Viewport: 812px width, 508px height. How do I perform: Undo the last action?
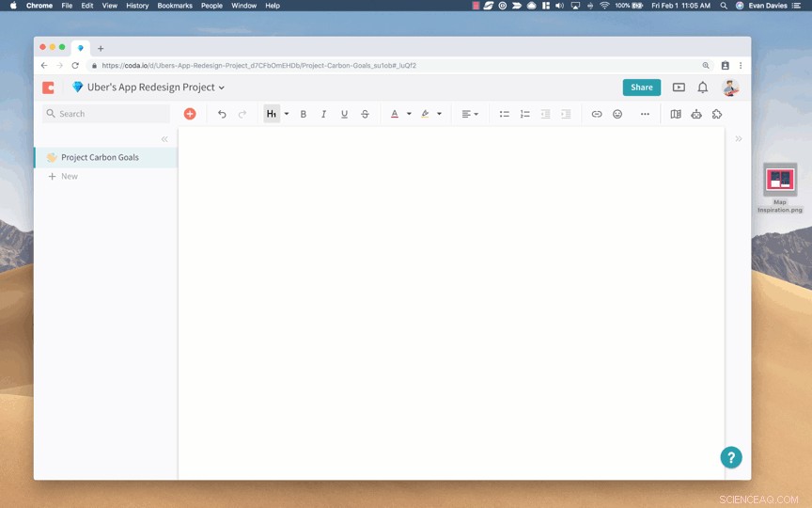pos(222,114)
